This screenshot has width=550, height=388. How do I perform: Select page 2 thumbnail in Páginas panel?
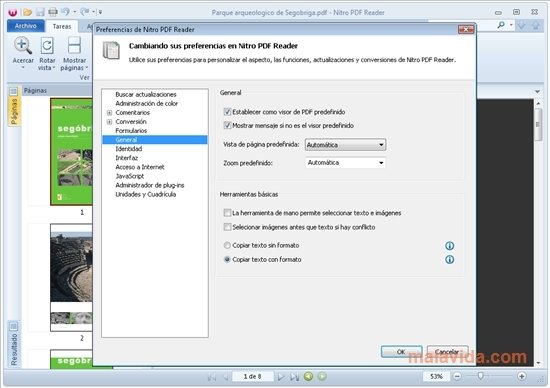tap(71, 277)
